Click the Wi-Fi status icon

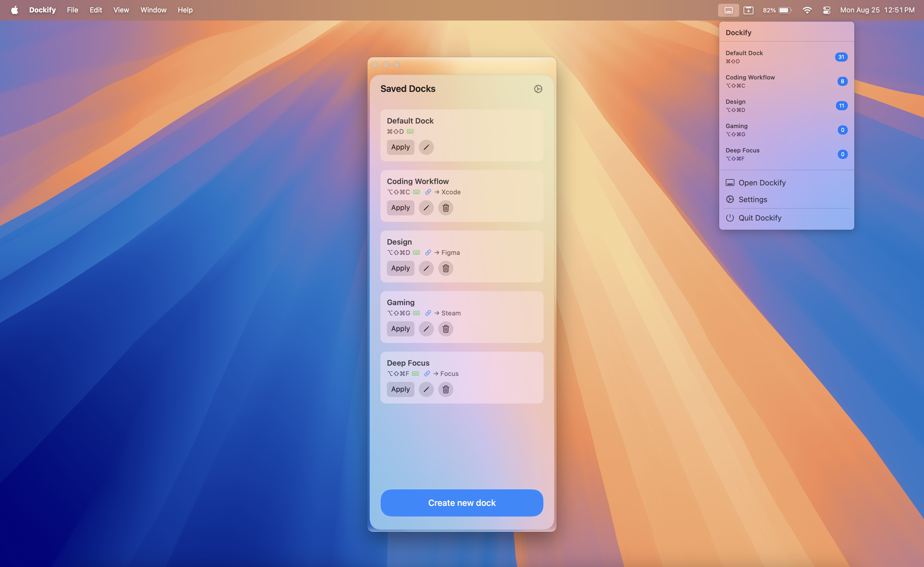[807, 10]
